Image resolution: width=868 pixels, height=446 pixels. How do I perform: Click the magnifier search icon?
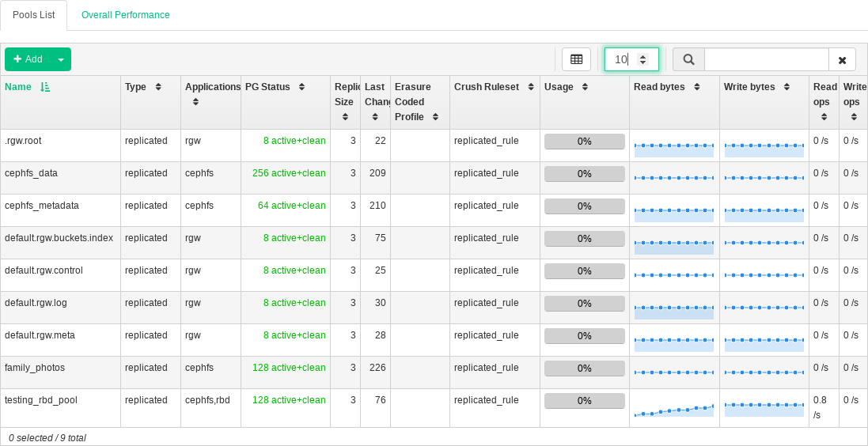688,59
